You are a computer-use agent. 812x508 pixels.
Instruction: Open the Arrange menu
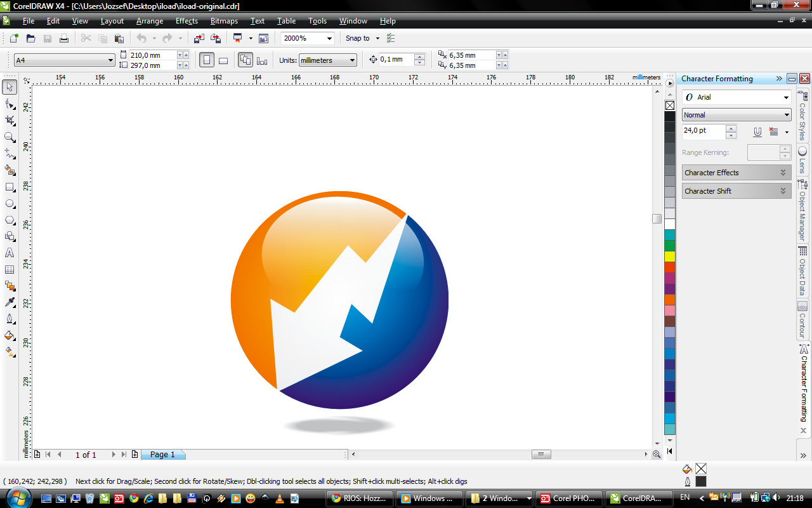point(150,21)
